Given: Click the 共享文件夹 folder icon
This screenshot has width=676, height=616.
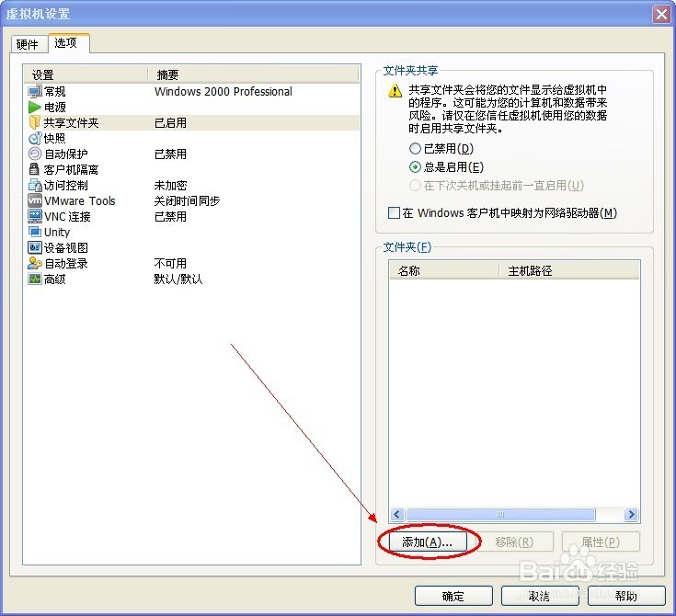Looking at the screenshot, I should coord(35,123).
